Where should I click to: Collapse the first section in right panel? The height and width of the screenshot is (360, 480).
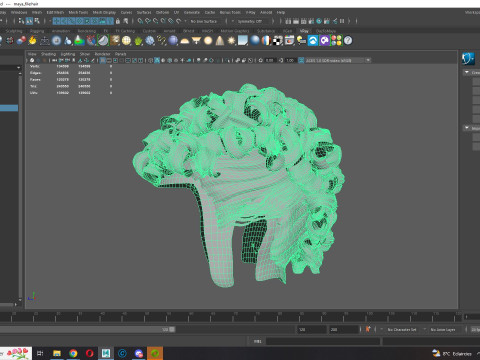point(467,72)
